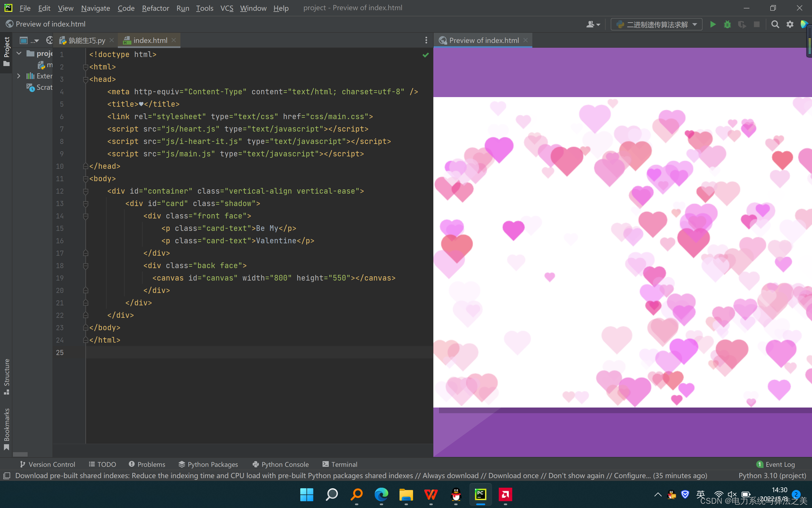The height and width of the screenshot is (508, 812).
Task: Open run configuration dropdown 二进制遗传算法求解
Action: tap(656, 24)
